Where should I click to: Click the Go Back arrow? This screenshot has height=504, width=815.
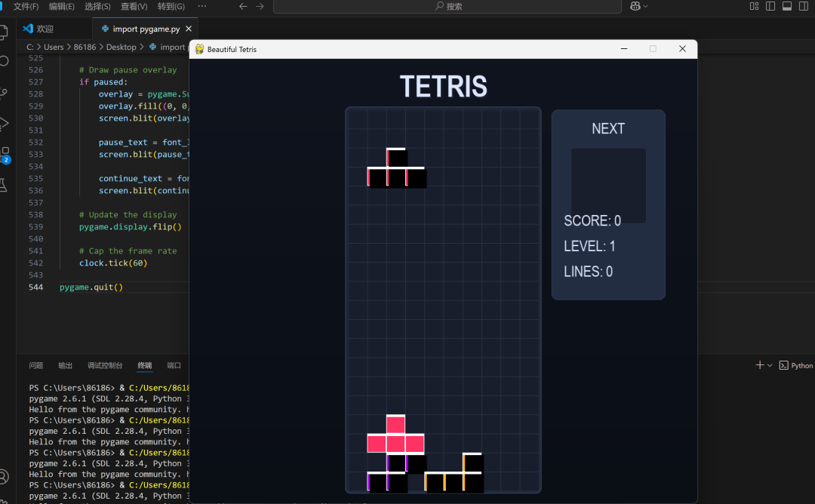(x=243, y=6)
